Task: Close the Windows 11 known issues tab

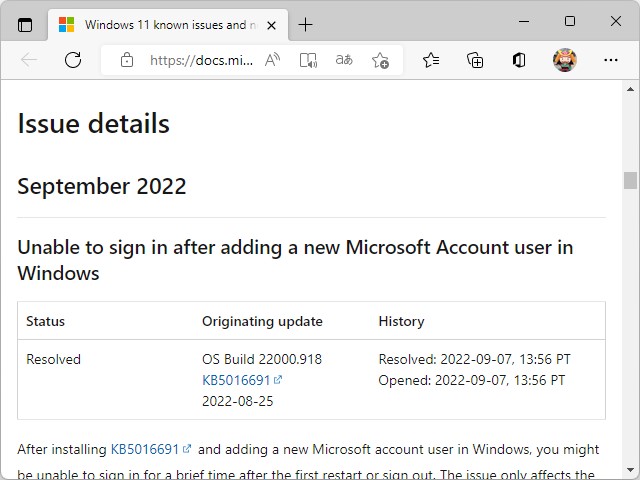Action: pos(271,26)
